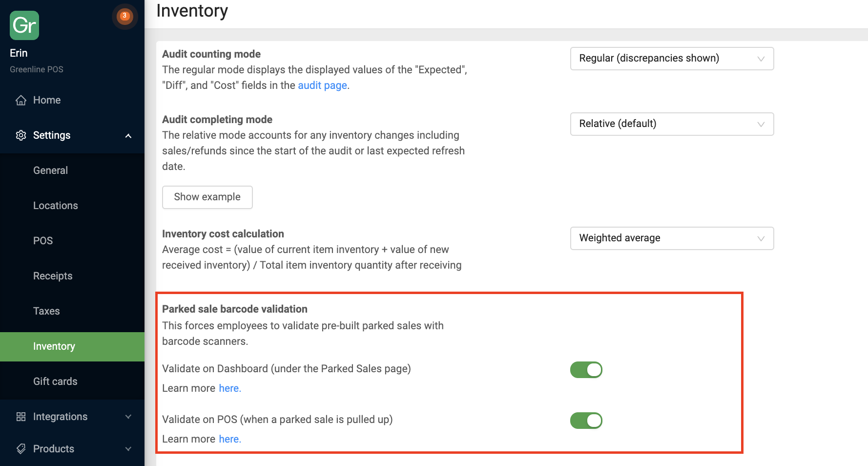Expand the Products section chevron
Viewport: 868px width, 466px height.
click(128, 449)
